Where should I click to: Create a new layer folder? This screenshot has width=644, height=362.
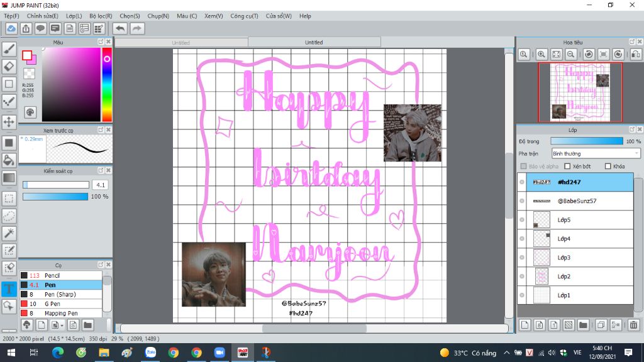[x=583, y=325]
